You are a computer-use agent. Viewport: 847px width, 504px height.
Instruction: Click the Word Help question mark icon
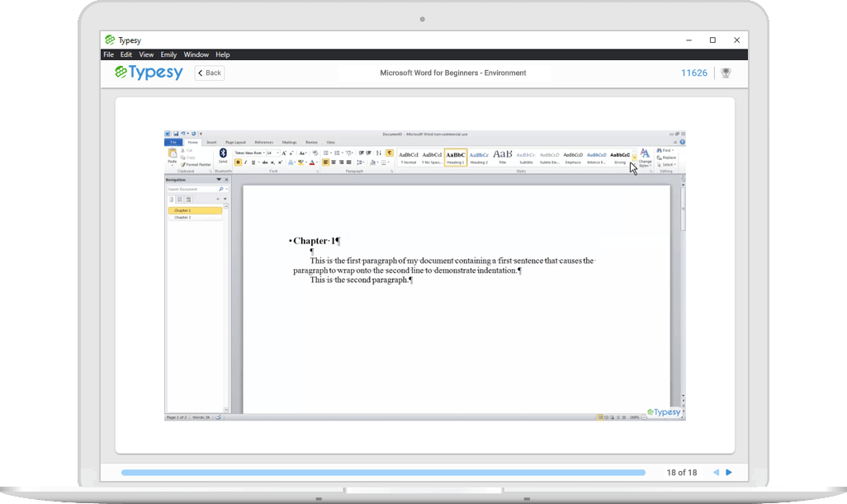[682, 143]
